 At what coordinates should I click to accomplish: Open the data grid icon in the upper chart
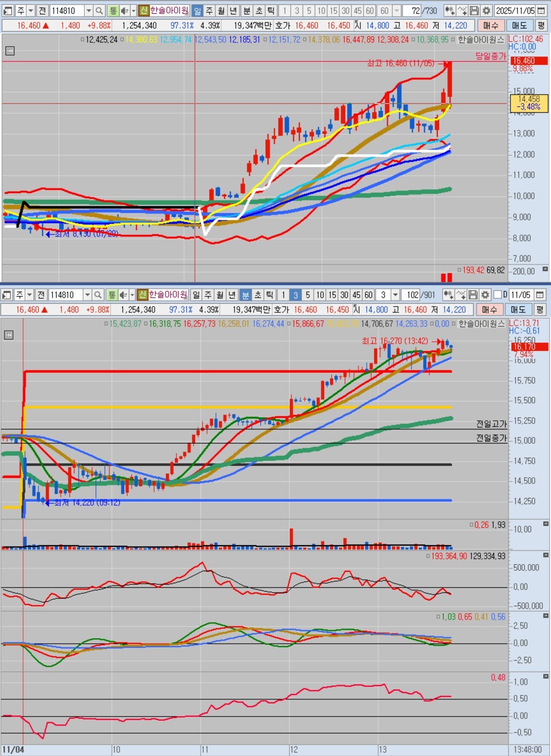point(10,51)
